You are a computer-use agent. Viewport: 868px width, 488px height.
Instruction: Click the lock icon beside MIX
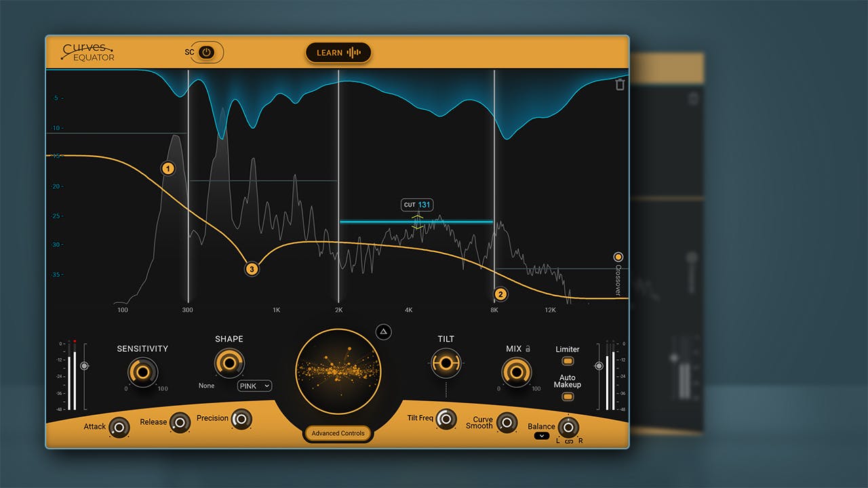(528, 348)
